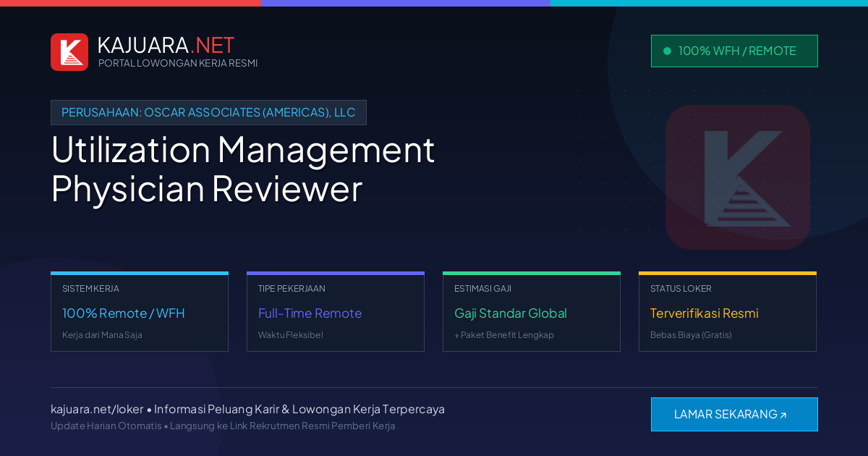868x456 pixels.
Task: Open the Tipe Pekerjaan Full-Time Remote card
Action: [x=336, y=312]
